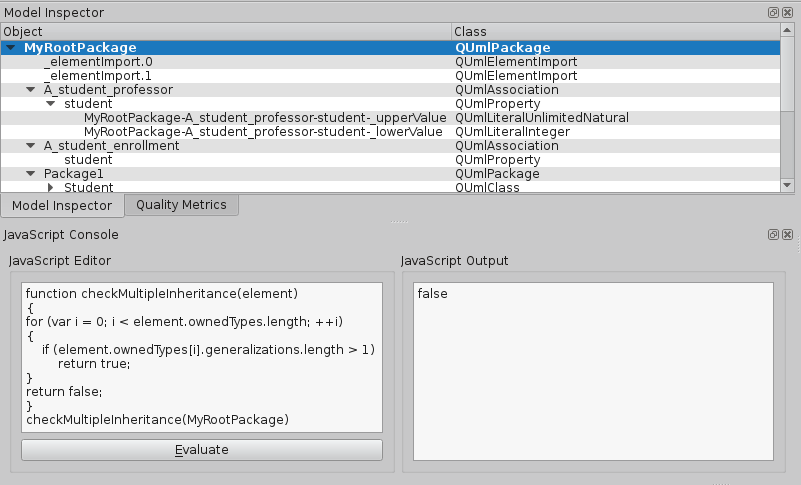This screenshot has height=485, width=801.
Task: Select the Student class row
Action: [x=390, y=187]
